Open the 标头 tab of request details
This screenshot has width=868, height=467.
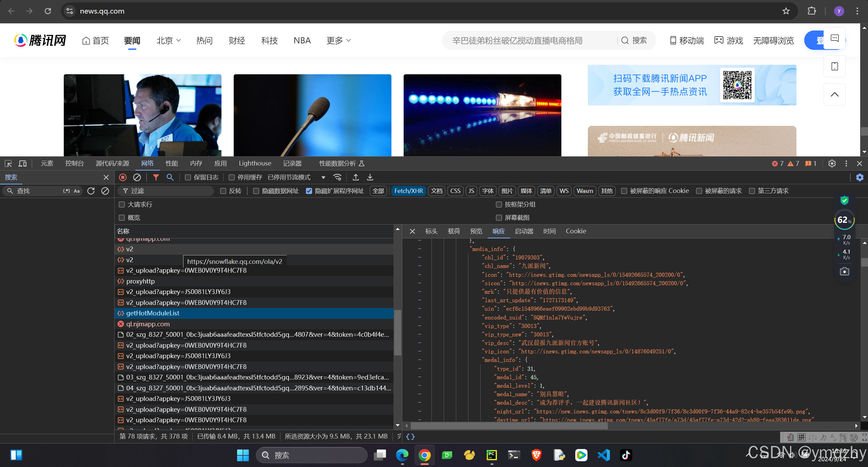point(431,231)
